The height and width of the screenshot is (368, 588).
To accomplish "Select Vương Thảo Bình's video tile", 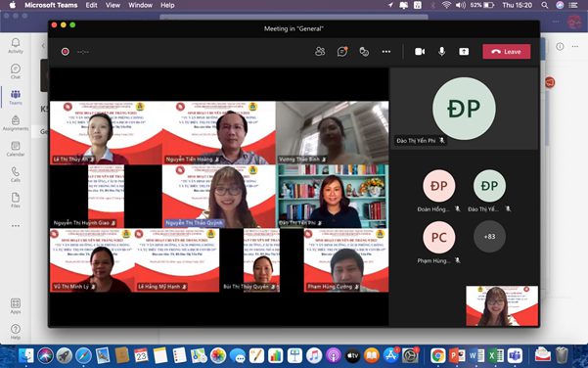I will tap(332, 132).
